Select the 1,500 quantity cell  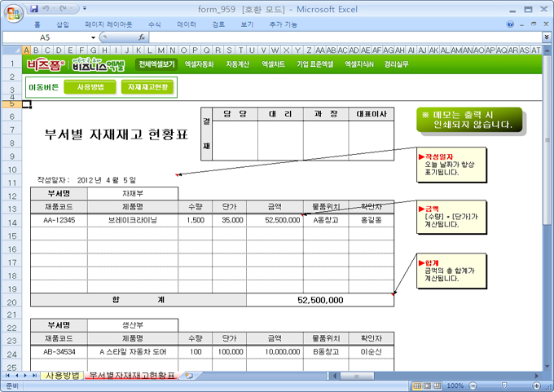point(195,220)
